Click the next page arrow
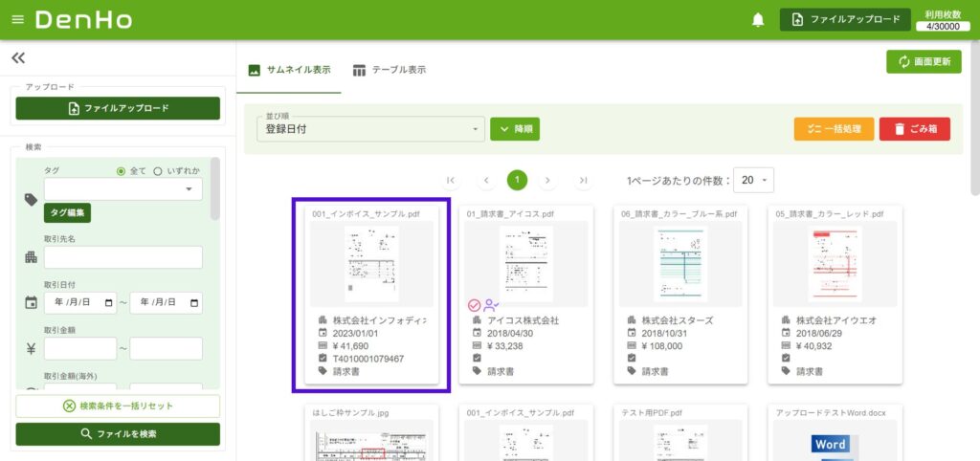This screenshot has height=461, width=980. pyautogui.click(x=547, y=180)
